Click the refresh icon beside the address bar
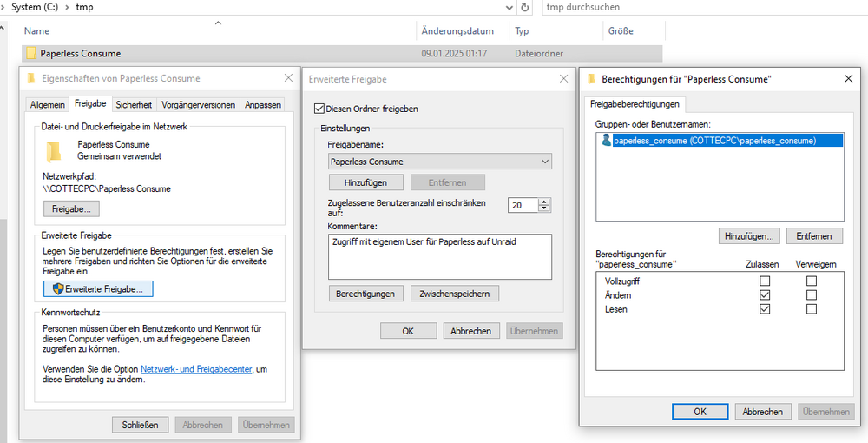Image resolution: width=868 pixels, height=443 pixels. tap(525, 8)
